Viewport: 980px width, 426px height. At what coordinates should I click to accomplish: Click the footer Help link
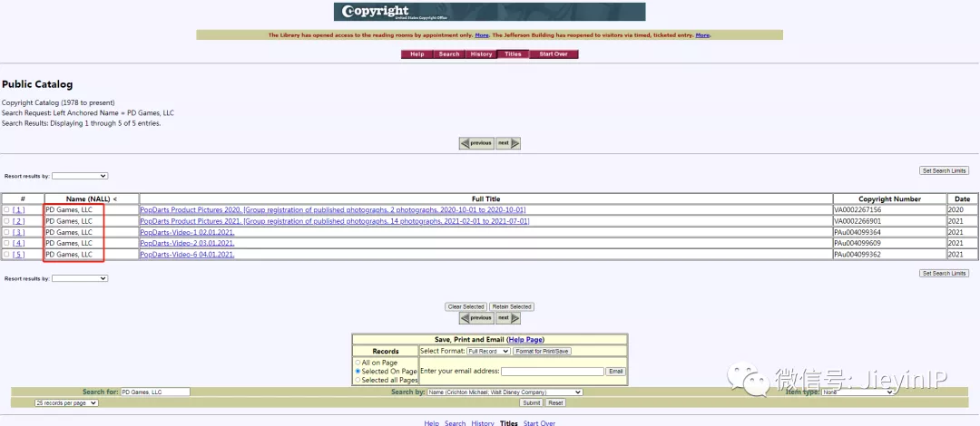point(431,423)
